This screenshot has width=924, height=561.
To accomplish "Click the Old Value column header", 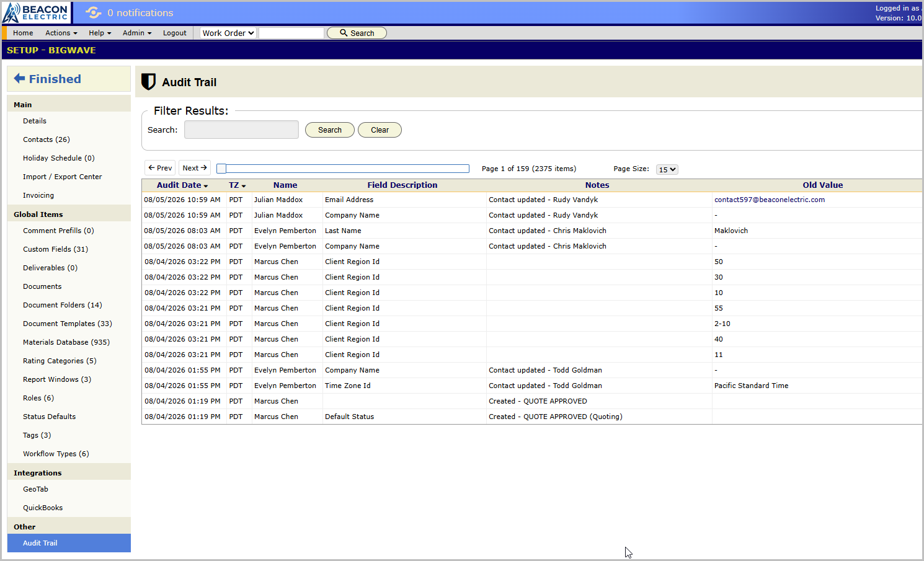I will 823,185.
